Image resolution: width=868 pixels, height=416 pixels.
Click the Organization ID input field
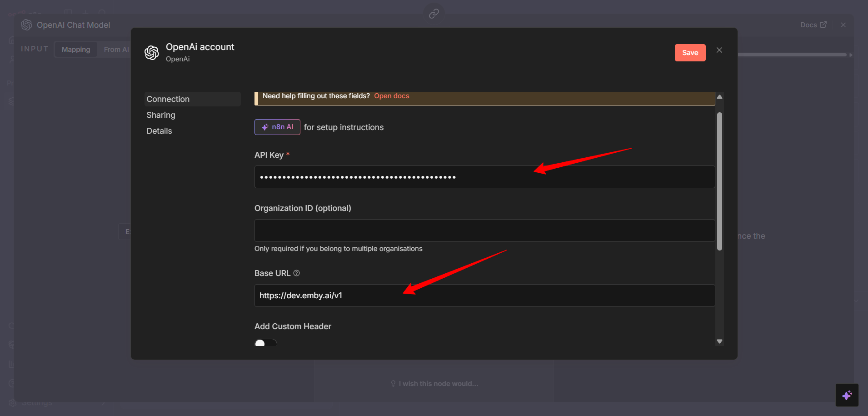[x=484, y=231]
